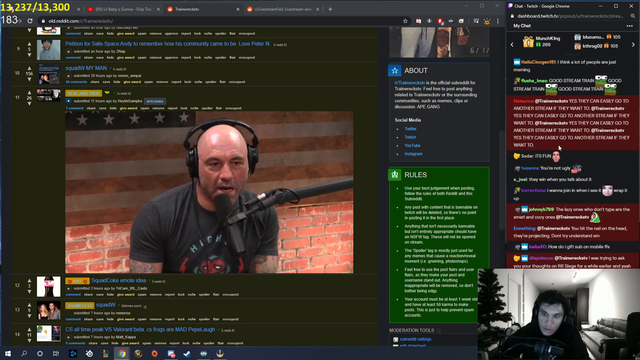Image resolution: width=640 pixels, height=360 pixels.
Task: Click 'give award' under squadW MY MAN post
Action: [x=132, y=82]
